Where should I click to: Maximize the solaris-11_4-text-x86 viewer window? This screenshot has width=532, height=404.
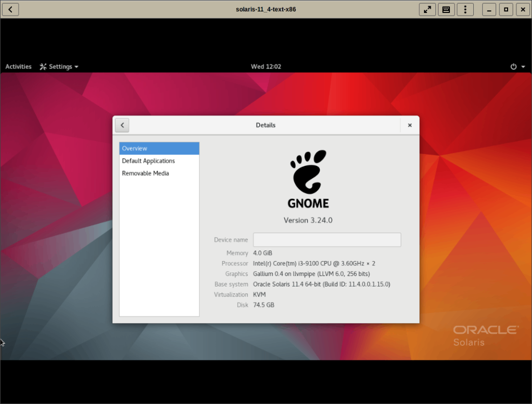(x=506, y=9)
